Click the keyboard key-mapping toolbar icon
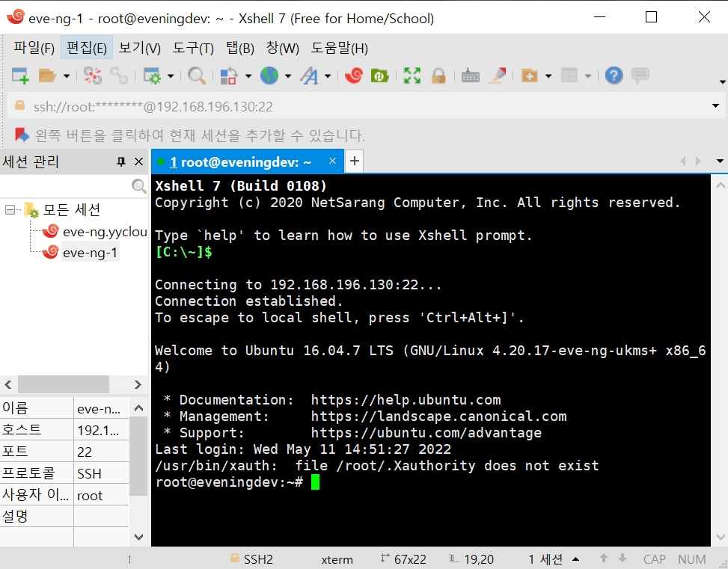The image size is (728, 569). click(x=471, y=76)
